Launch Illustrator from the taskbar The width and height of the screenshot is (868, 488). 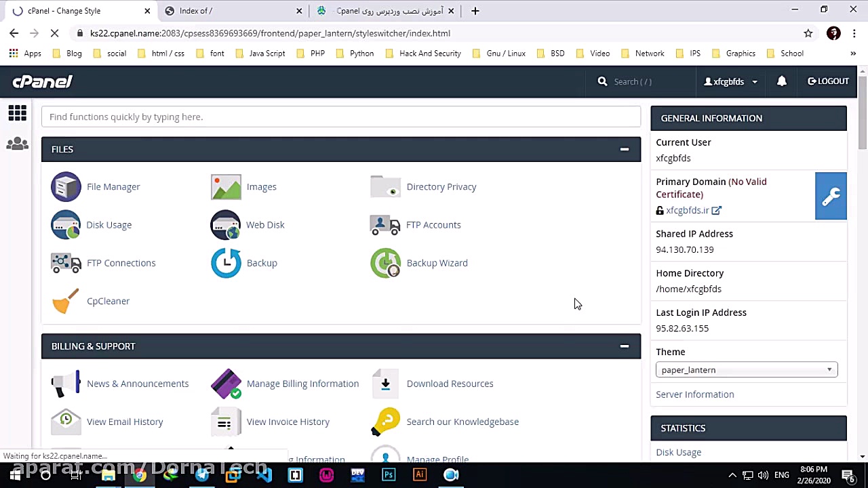[420, 475]
